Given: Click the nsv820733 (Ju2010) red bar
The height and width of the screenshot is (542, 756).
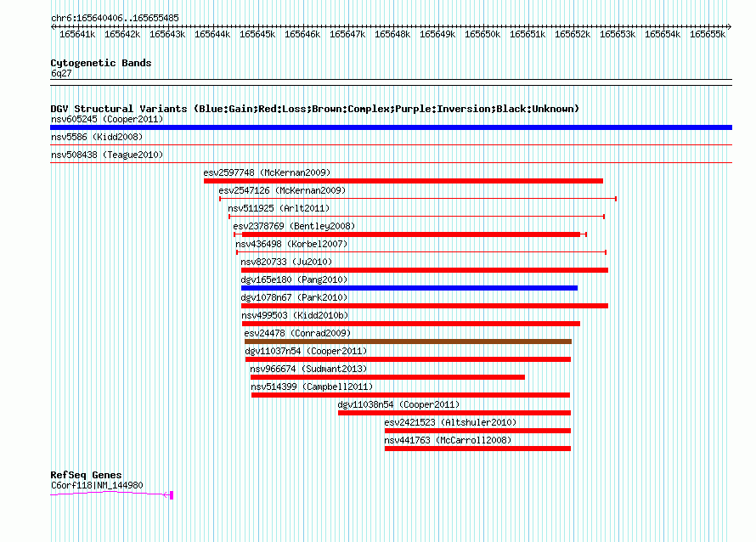Looking at the screenshot, I should coord(424,270).
